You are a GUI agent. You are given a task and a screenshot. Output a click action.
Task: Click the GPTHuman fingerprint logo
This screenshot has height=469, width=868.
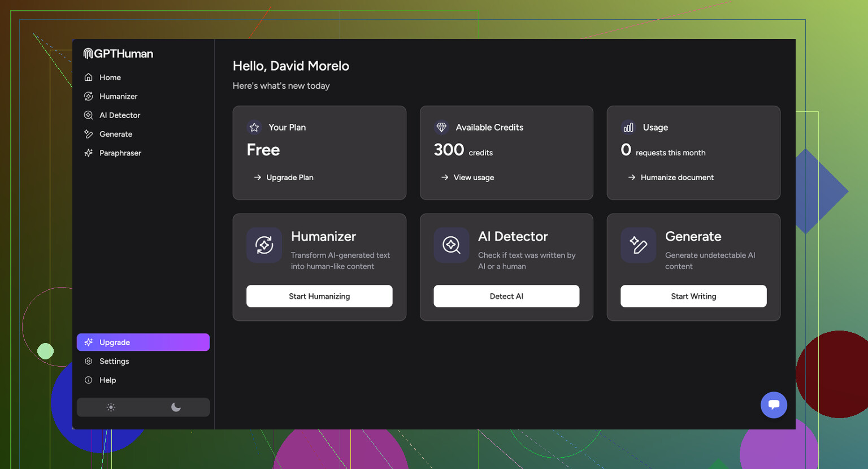(x=88, y=53)
